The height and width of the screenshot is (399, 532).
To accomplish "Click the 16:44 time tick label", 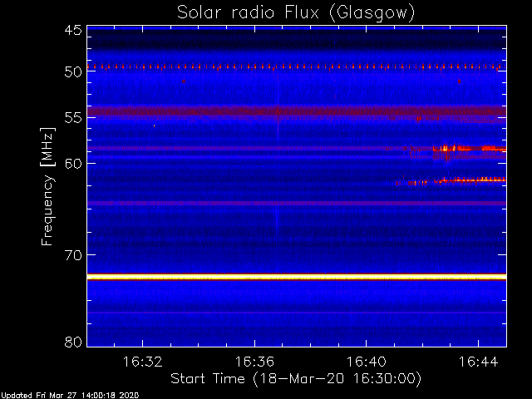I will 478,362.
